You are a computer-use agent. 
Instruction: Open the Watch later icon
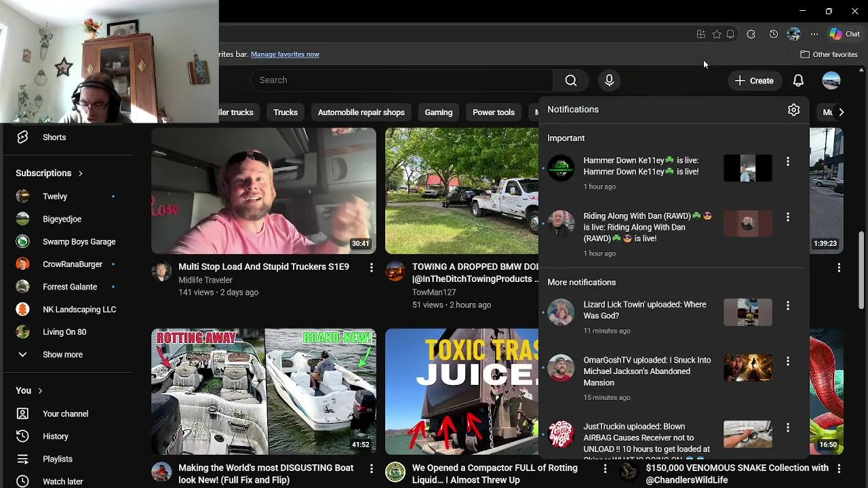tap(22, 481)
